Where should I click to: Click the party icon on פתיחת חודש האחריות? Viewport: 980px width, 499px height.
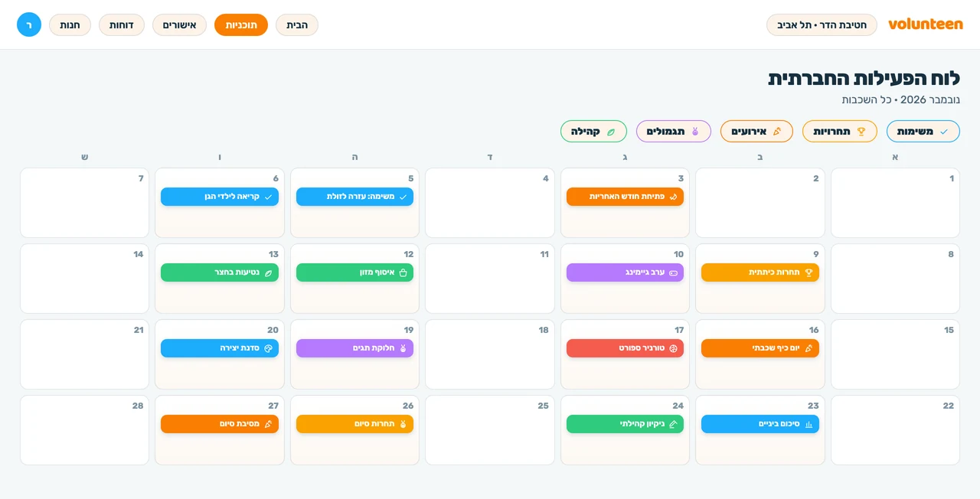[x=674, y=197]
